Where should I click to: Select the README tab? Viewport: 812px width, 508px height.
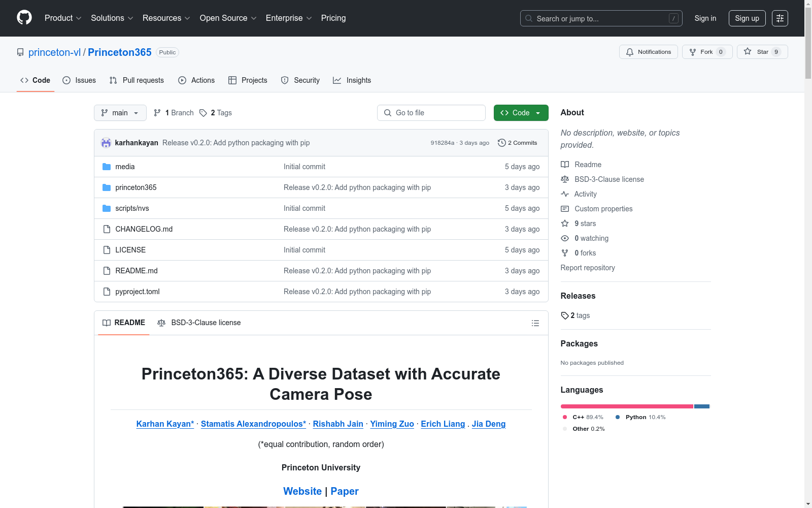coord(124,323)
